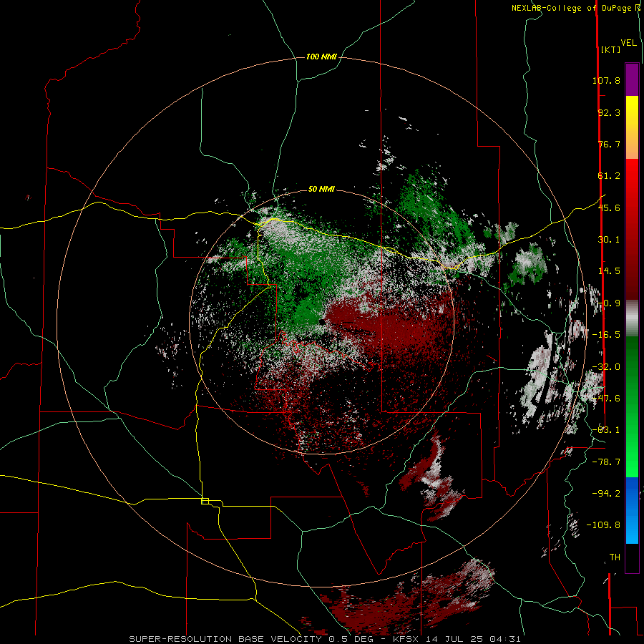Select the -78.7 scale label
The width and height of the screenshot is (644, 644).
coord(606,462)
